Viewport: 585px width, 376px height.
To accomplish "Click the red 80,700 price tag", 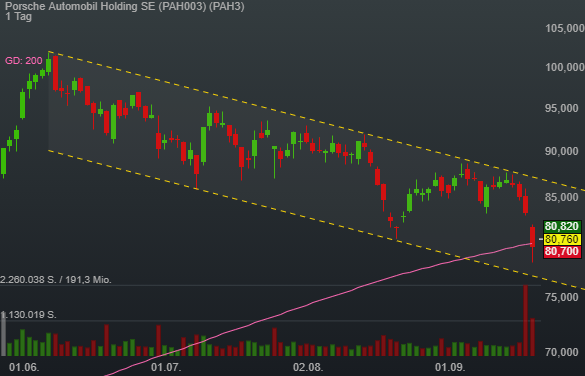I will click(x=562, y=252).
